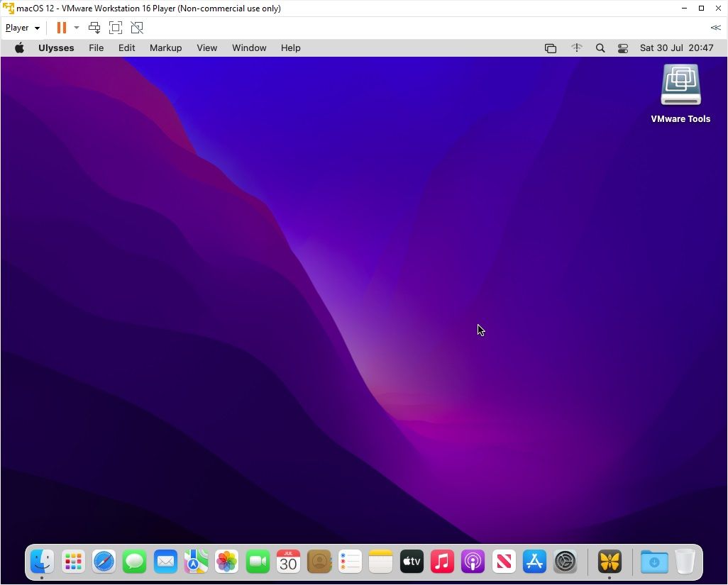Toggle full screen mode in VMware toolbar
The width and height of the screenshot is (728, 585).
tap(116, 27)
